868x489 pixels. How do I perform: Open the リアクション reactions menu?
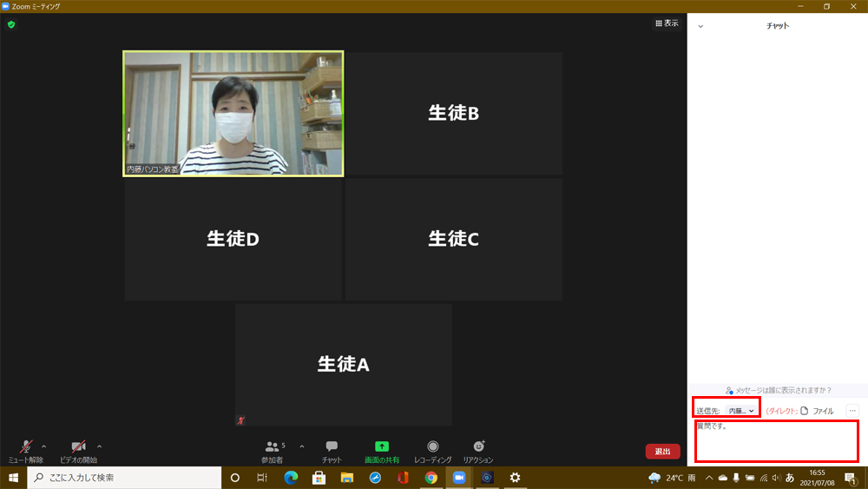(478, 452)
